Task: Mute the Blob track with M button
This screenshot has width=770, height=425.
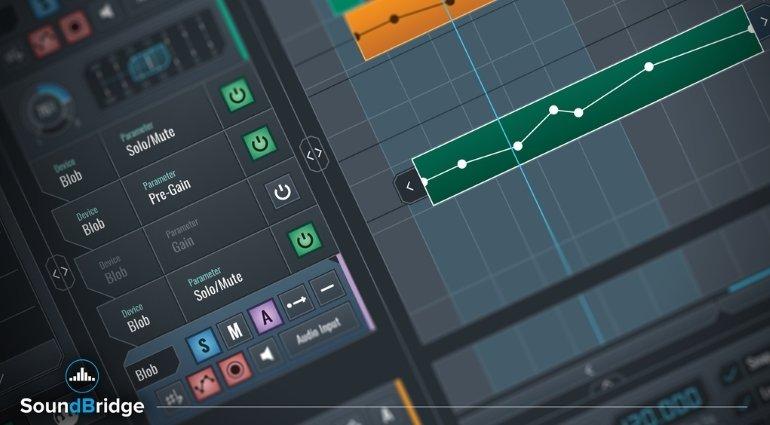Action: 235,331
